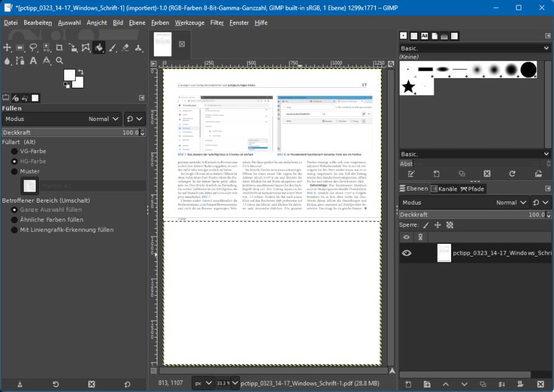The width and height of the screenshot is (554, 392).
Task: Delete the current layer using the X icon
Action: pos(539,384)
